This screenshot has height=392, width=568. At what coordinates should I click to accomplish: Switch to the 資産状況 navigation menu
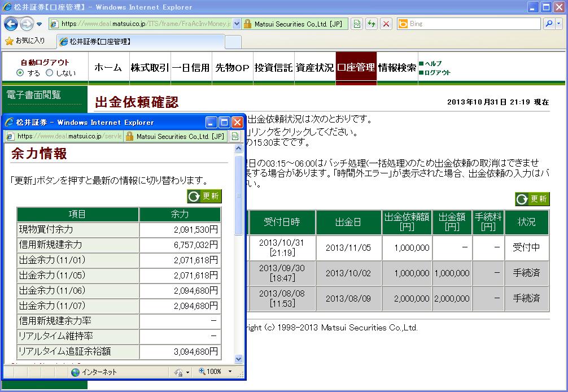tap(314, 68)
